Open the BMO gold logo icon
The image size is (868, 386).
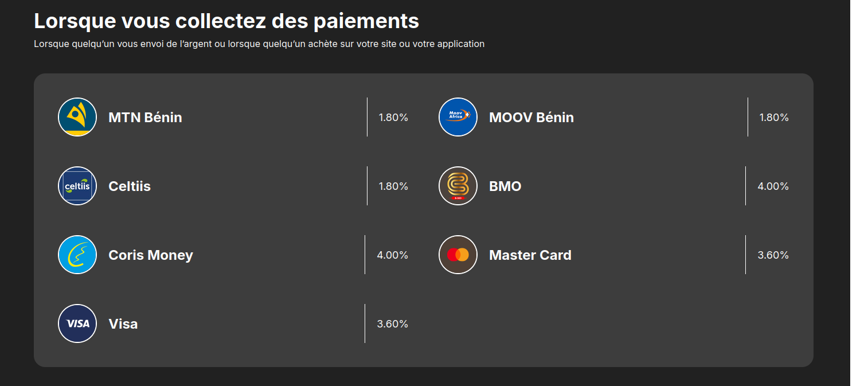point(458,186)
